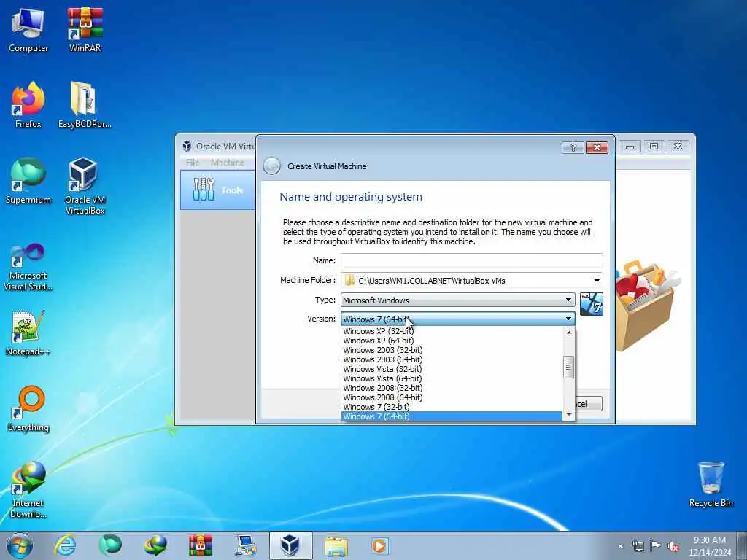This screenshot has height=560, width=747.
Task: Choose Windows XP (64-bit) from list
Action: (452, 341)
